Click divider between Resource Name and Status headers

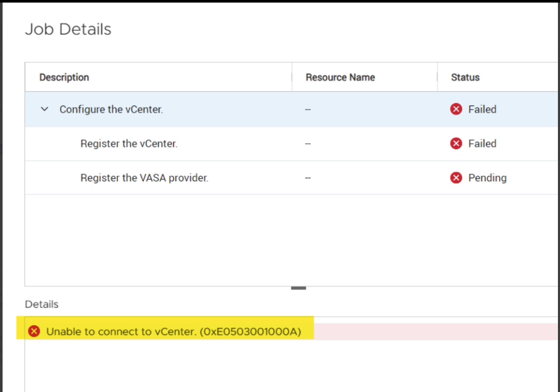tap(437, 77)
